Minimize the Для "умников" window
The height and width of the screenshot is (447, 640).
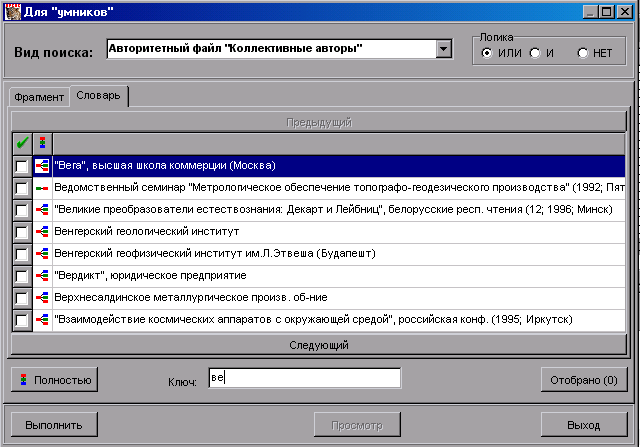(x=590, y=11)
